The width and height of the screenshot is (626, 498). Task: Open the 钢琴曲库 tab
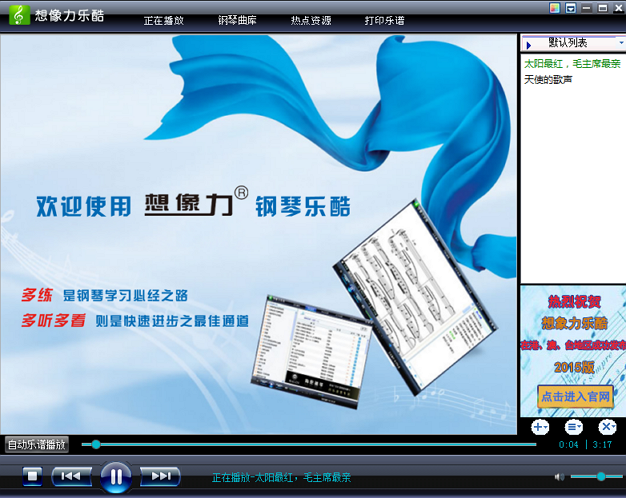click(237, 20)
